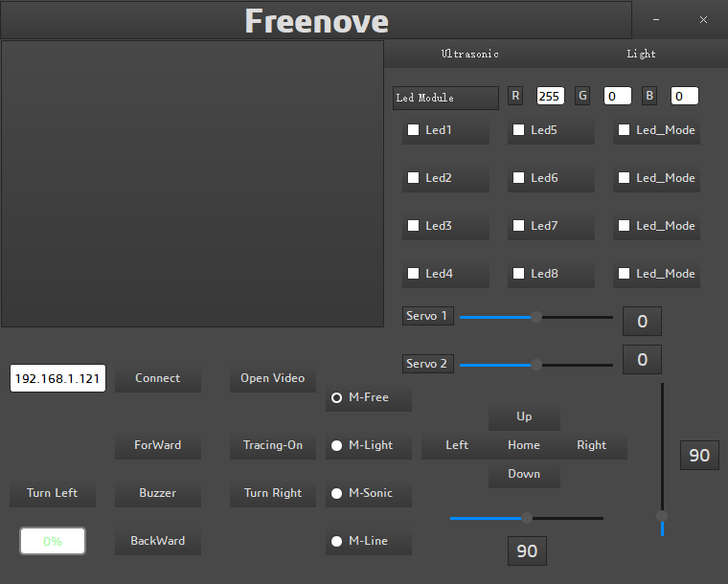The height and width of the screenshot is (584, 728).
Task: Check the Led6 checkbox
Action: (x=518, y=178)
